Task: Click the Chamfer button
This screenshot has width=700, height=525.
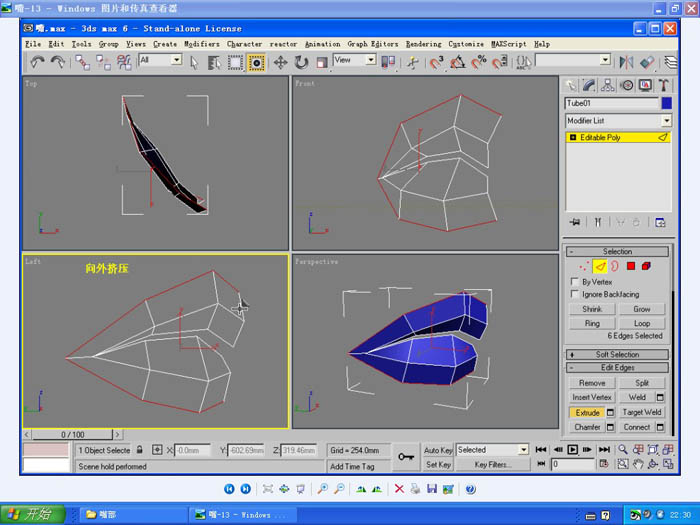Action: [587, 427]
